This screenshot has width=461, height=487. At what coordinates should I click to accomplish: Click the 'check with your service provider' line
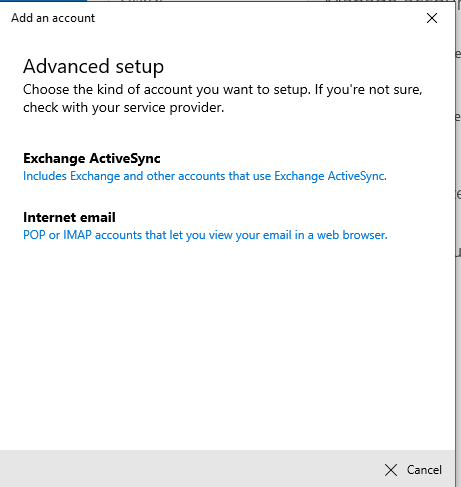point(123,108)
